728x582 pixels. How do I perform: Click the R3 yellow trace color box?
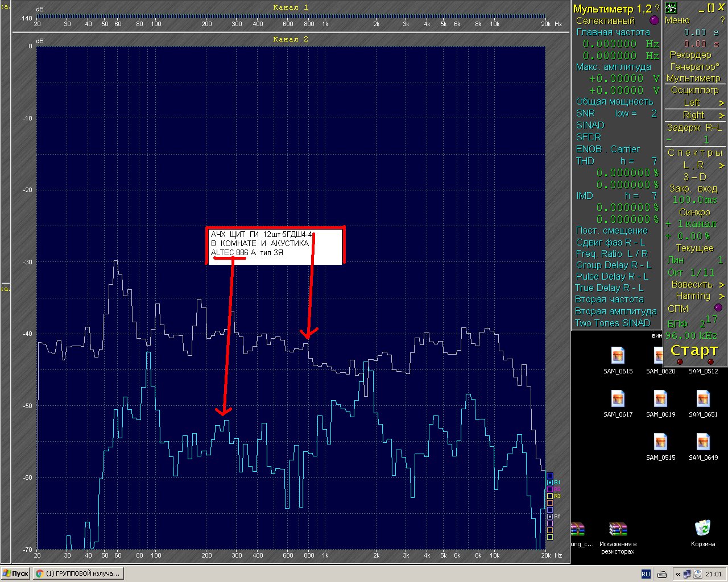(x=549, y=496)
